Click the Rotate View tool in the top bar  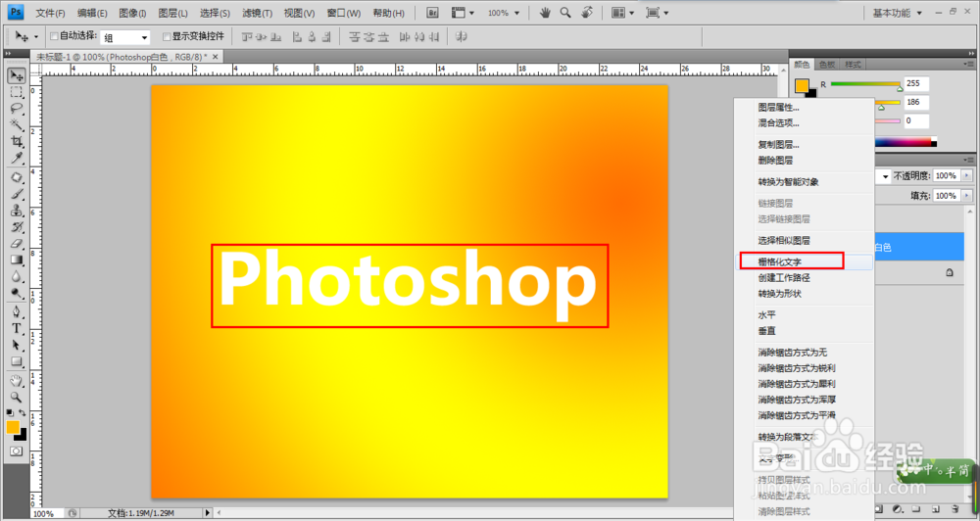pos(586,13)
